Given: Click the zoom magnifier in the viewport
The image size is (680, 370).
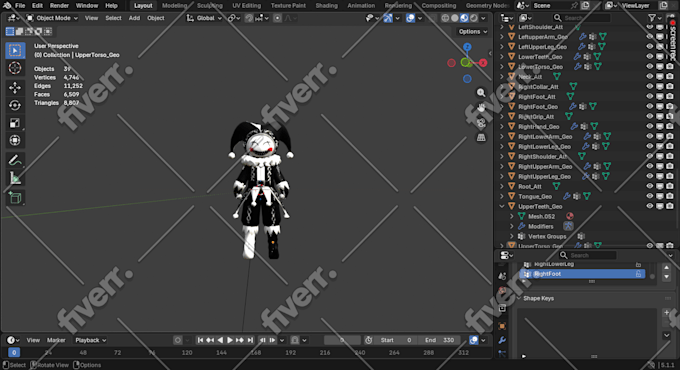Looking at the screenshot, I should [481, 93].
